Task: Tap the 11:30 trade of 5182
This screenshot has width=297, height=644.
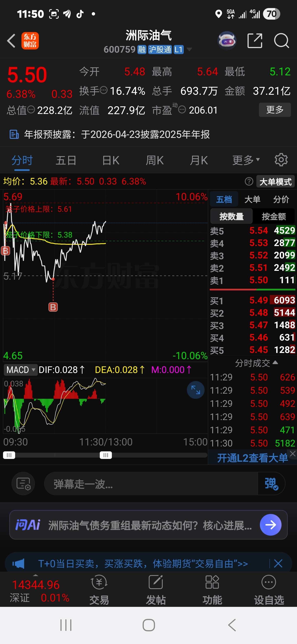Action: (x=252, y=443)
